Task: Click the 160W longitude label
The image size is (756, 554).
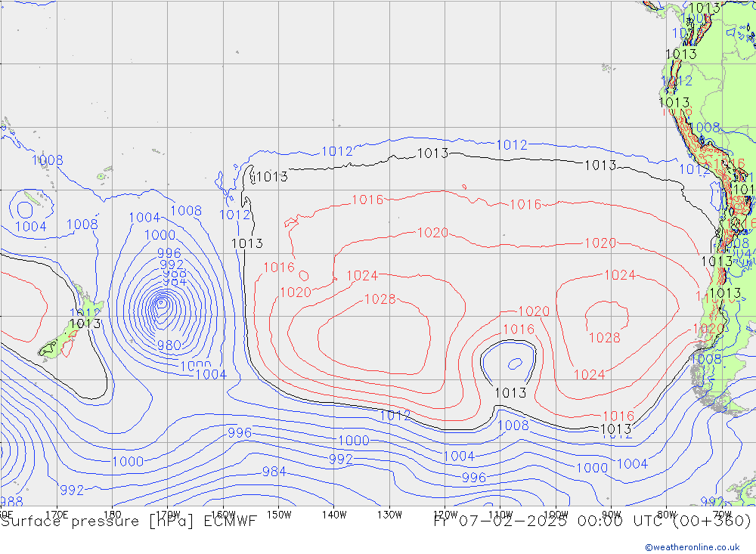Action: coord(223,515)
